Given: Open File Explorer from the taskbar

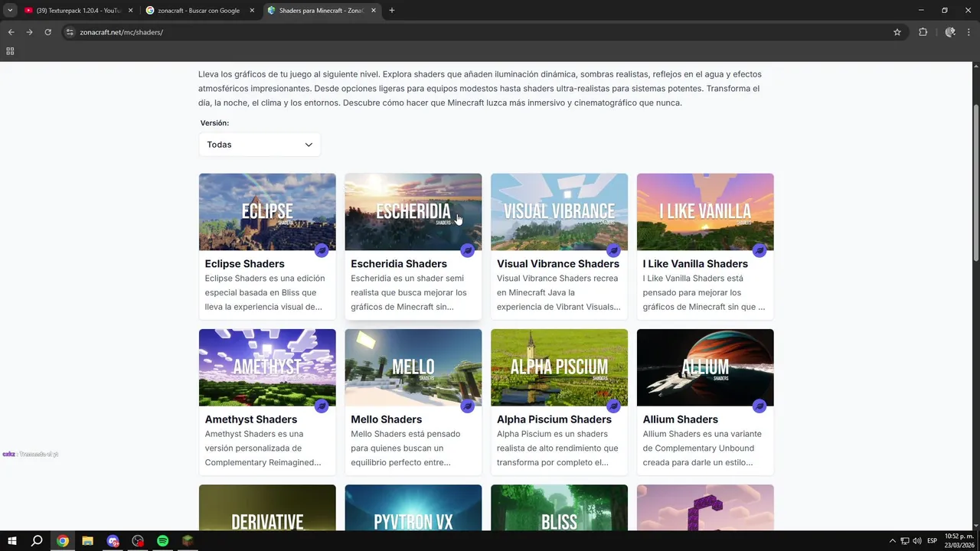Looking at the screenshot, I should (x=87, y=541).
